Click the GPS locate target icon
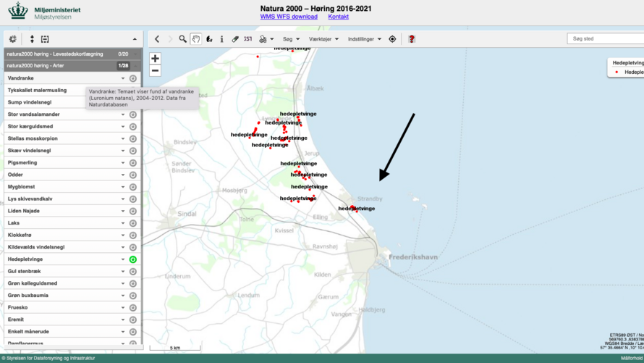The width and height of the screenshot is (644, 363). [392, 39]
